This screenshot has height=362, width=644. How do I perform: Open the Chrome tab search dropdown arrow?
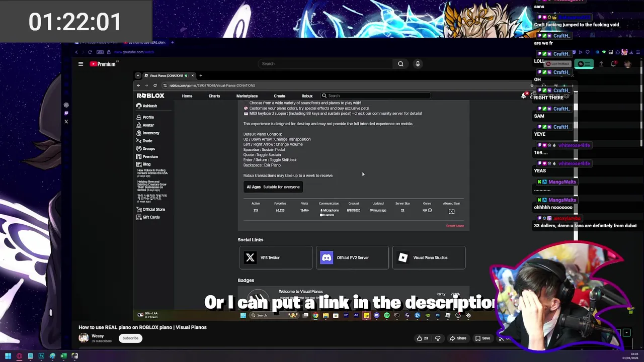click(x=138, y=75)
